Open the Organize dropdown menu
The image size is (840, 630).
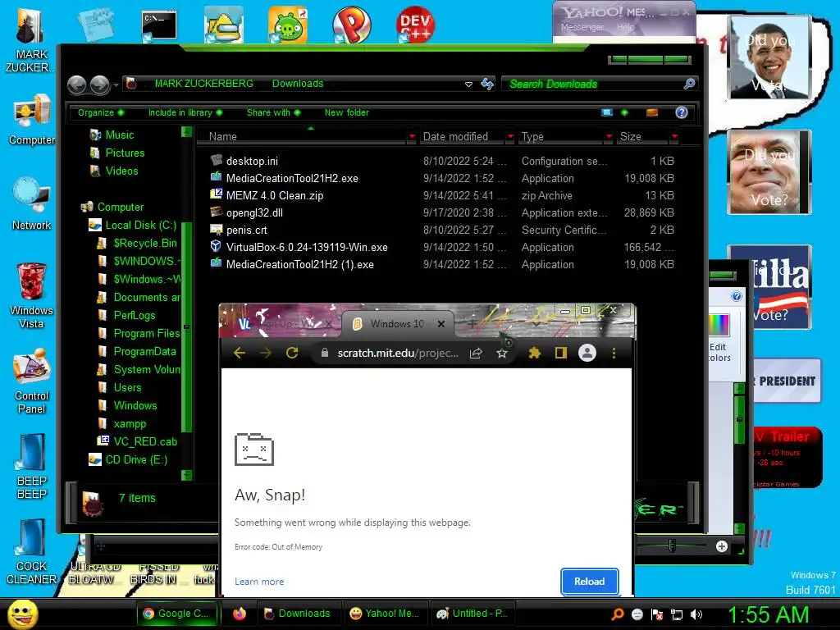101,112
